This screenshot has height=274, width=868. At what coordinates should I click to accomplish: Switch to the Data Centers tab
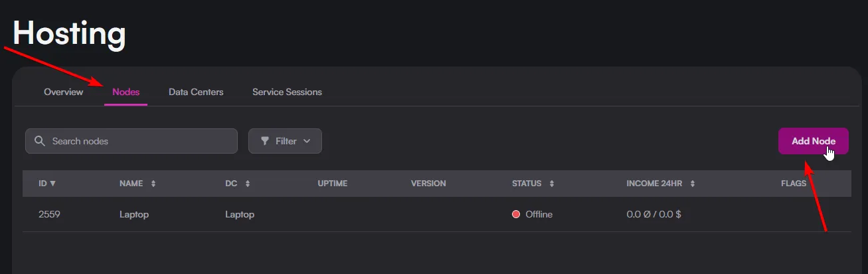tap(196, 92)
